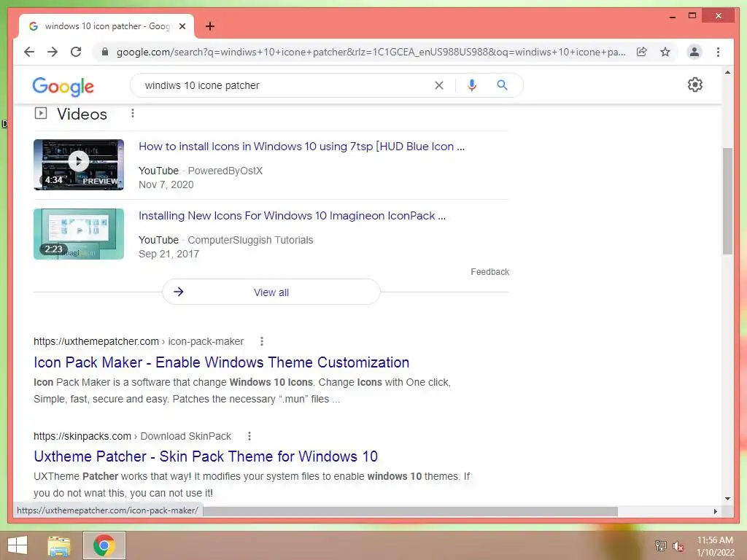Click 'ComputerSluggish Tutorials' channel name
The height and width of the screenshot is (560, 747).
[251, 240]
